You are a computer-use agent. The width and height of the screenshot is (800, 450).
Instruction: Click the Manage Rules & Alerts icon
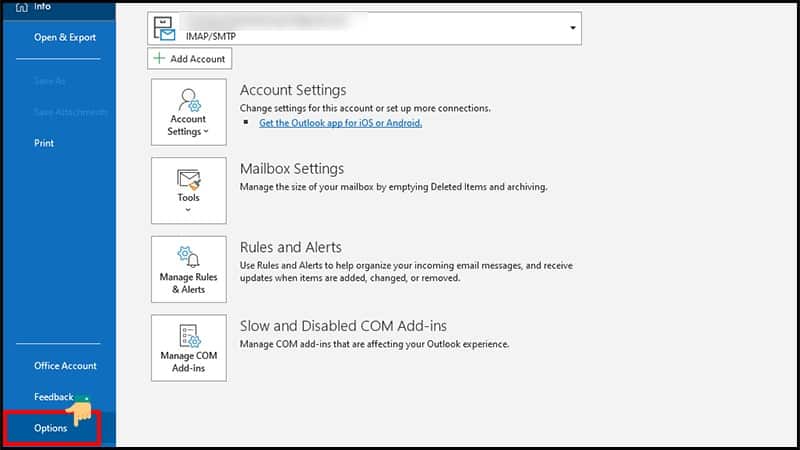[188, 257]
